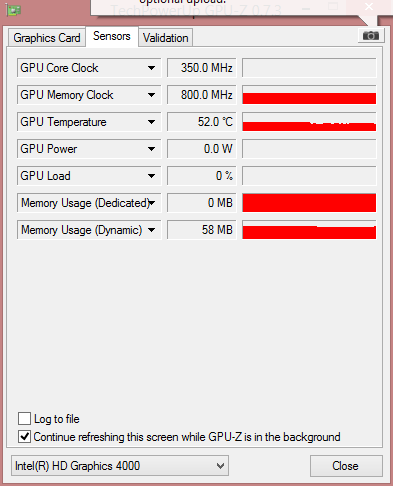
Task: Click the GPU-Z app icon in title bar
Action: click(13, 10)
